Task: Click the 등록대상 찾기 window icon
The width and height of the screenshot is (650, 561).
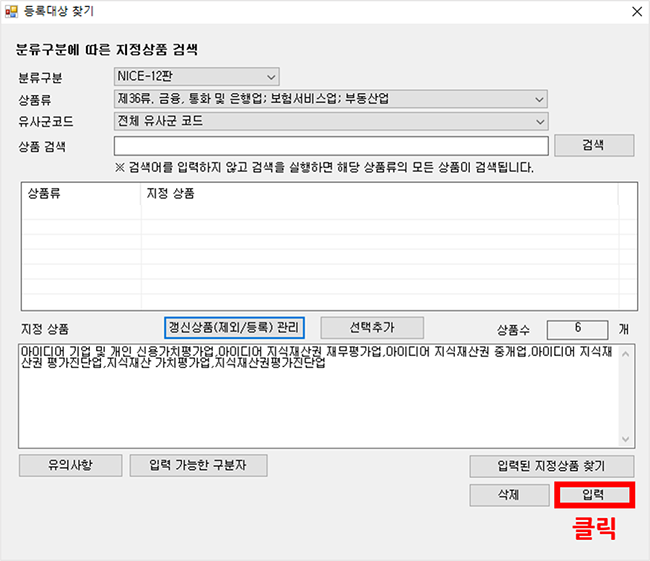Action: pyautogui.click(x=11, y=12)
